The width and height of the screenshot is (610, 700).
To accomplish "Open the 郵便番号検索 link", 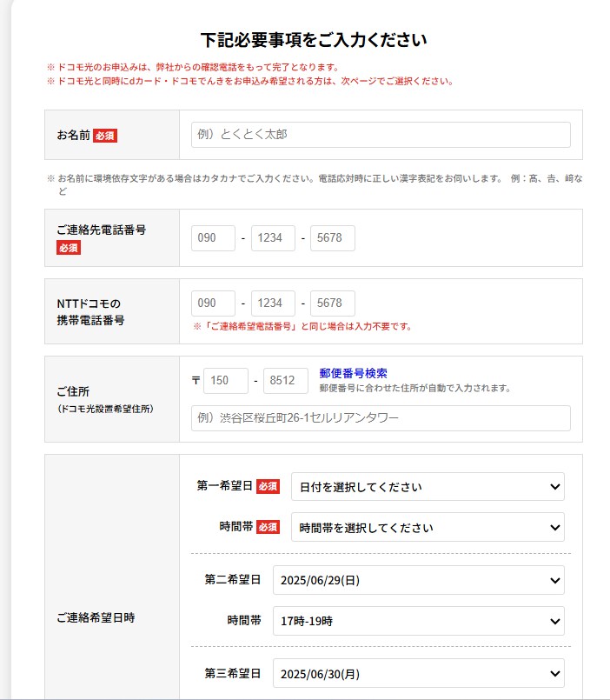I will click(x=353, y=373).
